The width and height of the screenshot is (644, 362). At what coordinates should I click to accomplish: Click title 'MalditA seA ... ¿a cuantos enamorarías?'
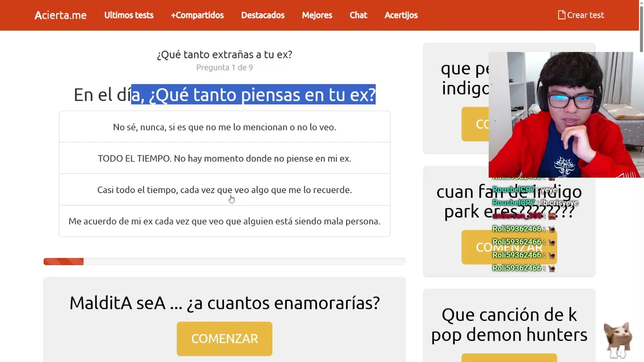[x=224, y=303]
